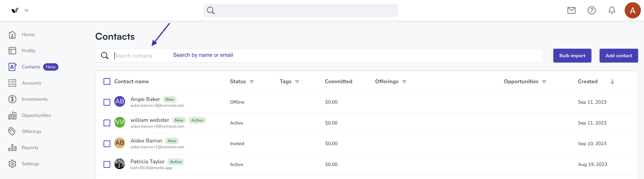
Task: Click email test+6926@marko.app
Action: point(151,168)
